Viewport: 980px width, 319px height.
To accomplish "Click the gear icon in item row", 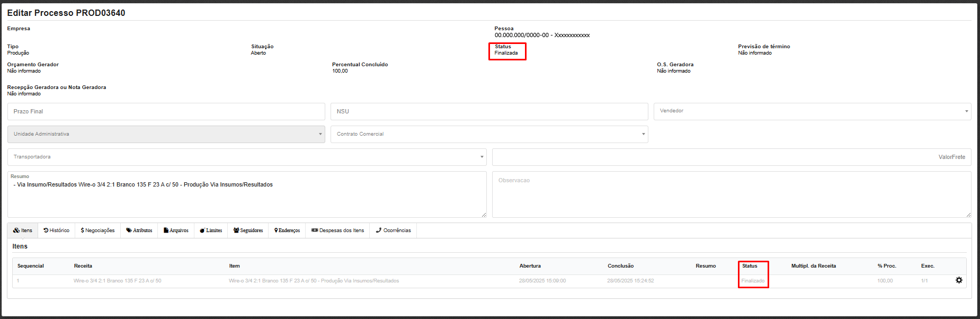I will (x=958, y=280).
